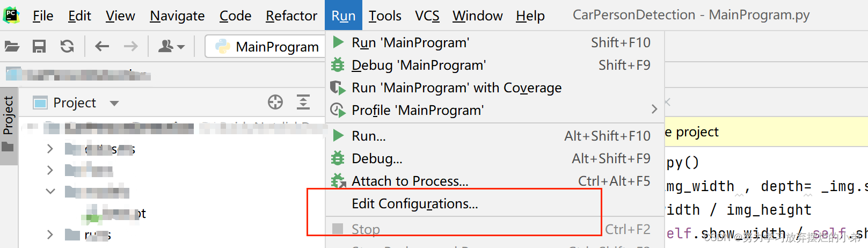Screen dimensions: 868x248
Task: Click the Forward navigation arrow
Action: [x=130, y=47]
